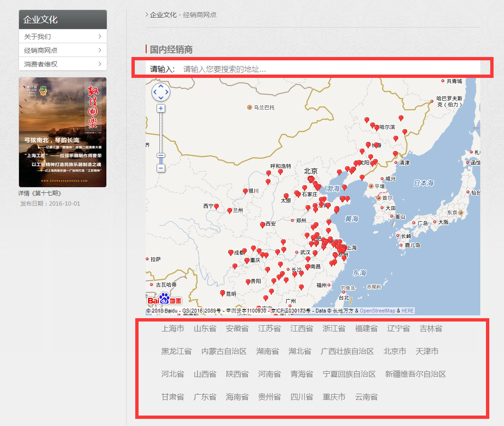Screen dimensions: 504x426
Task: Select 天津市 from the region list
Action: (427, 351)
